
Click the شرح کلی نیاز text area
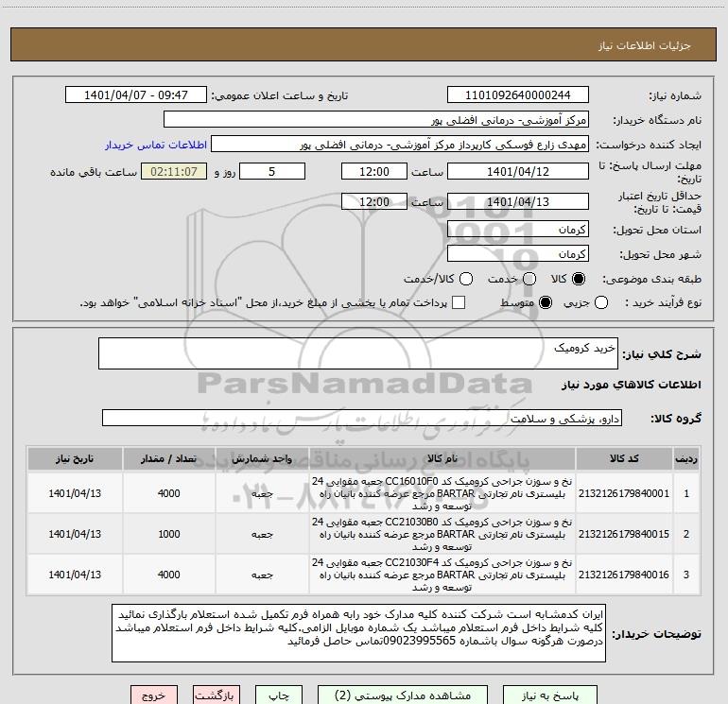tap(358, 353)
